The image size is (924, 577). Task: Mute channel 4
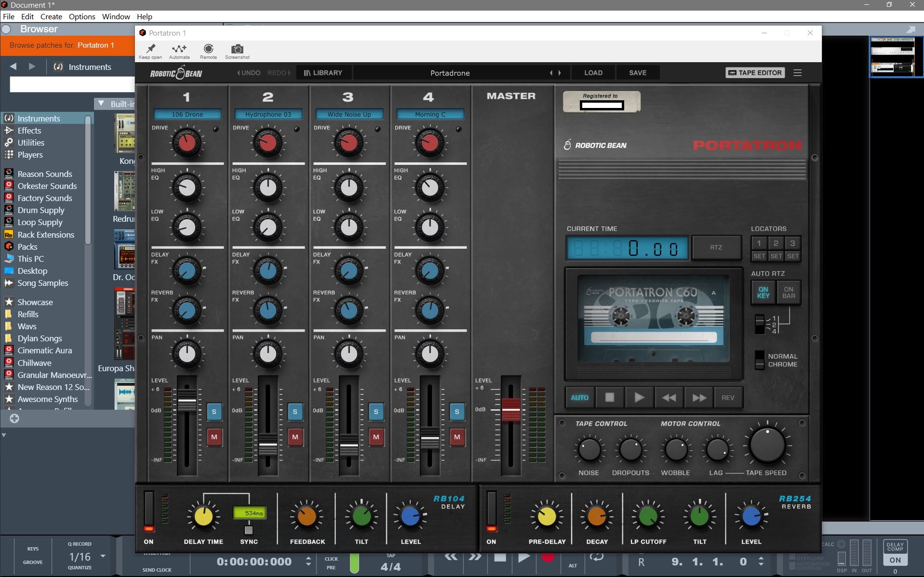pyautogui.click(x=457, y=437)
